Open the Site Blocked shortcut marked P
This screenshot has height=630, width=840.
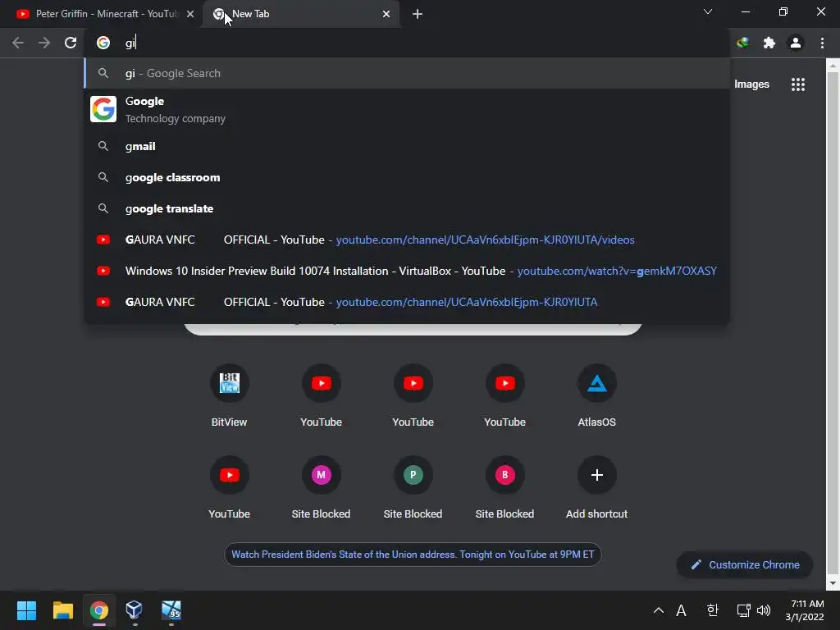(413, 487)
